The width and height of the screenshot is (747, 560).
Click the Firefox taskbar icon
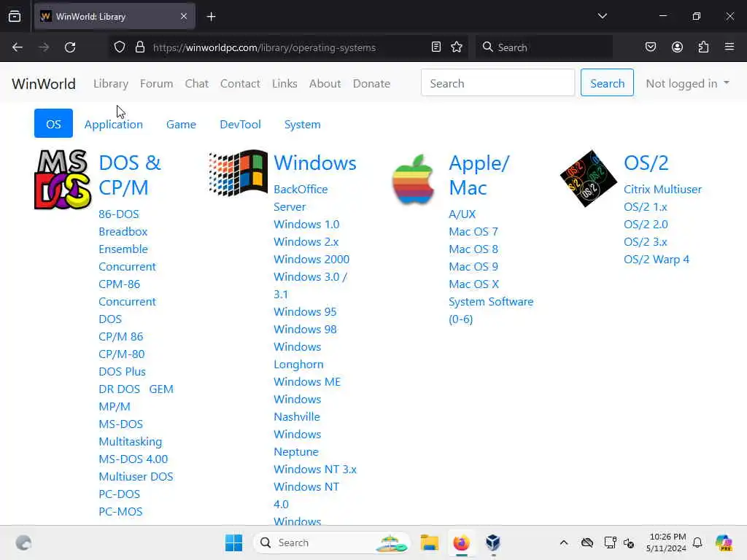[461, 542]
